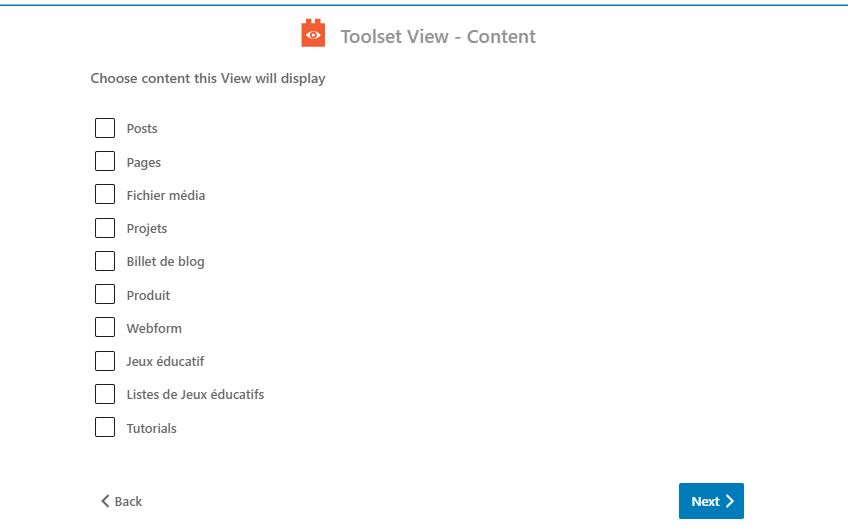Click the orange Toolset View eye icon
The image size is (848, 532).
click(313, 34)
